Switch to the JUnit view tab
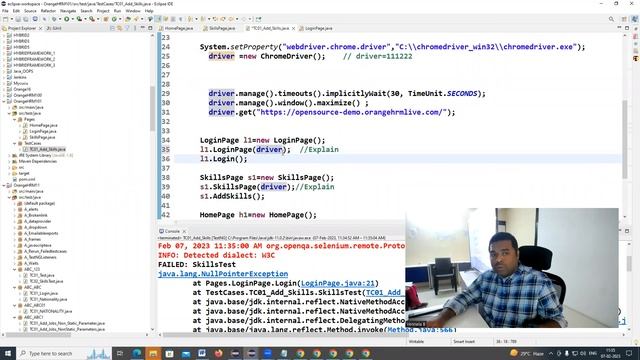 coord(54,28)
